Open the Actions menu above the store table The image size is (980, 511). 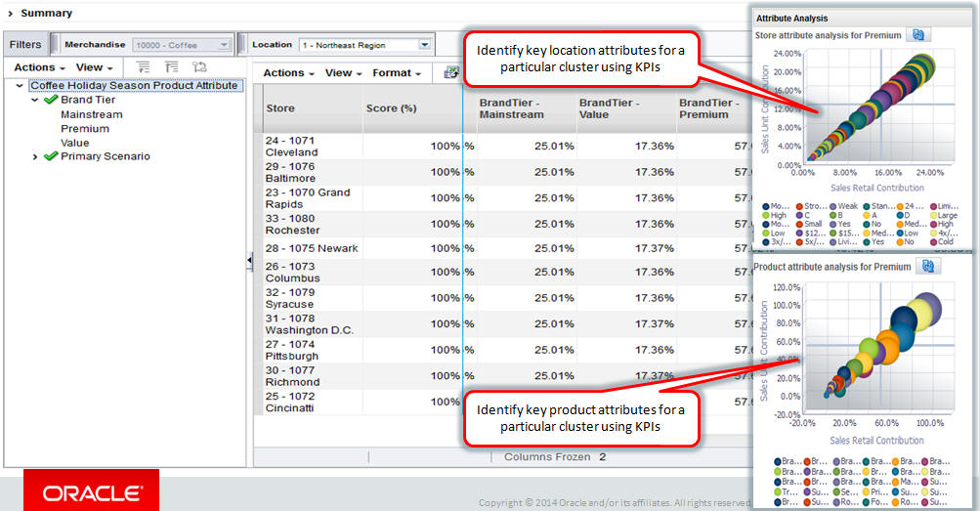point(288,72)
